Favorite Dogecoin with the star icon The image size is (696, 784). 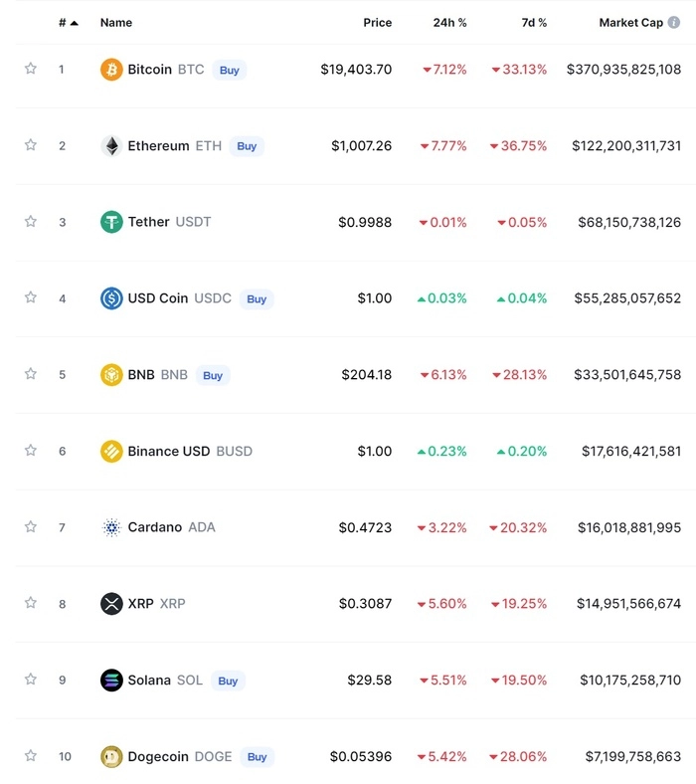pos(31,756)
